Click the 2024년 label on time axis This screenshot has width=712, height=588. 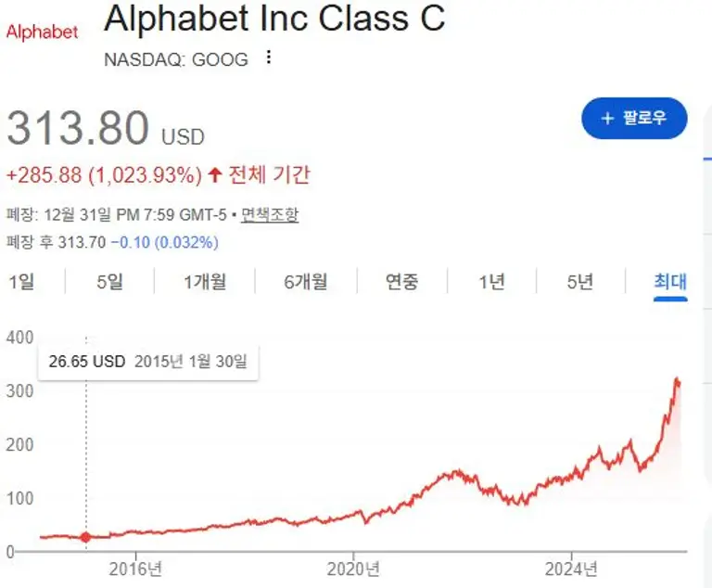pyautogui.click(x=572, y=568)
